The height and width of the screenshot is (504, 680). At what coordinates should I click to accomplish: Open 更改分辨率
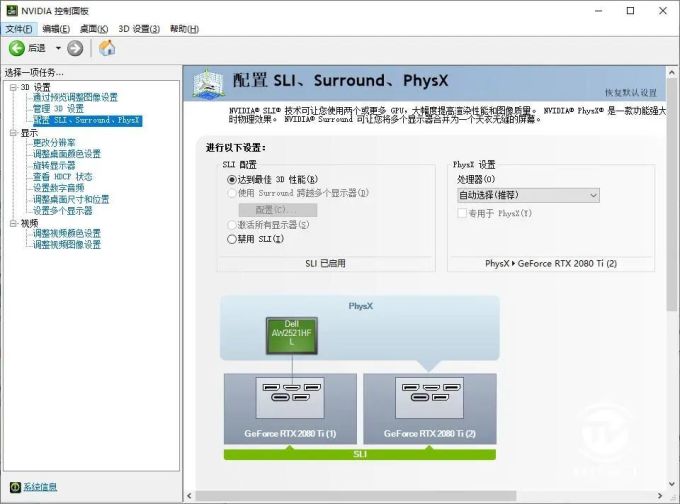point(54,142)
